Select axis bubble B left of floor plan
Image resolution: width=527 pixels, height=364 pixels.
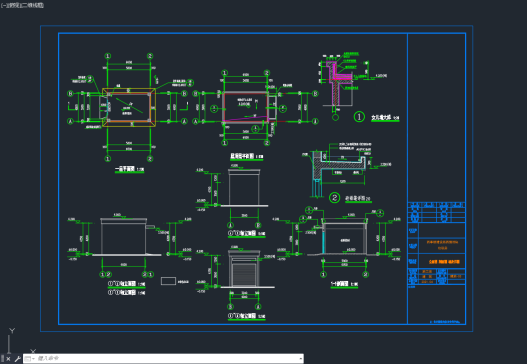[71, 93]
